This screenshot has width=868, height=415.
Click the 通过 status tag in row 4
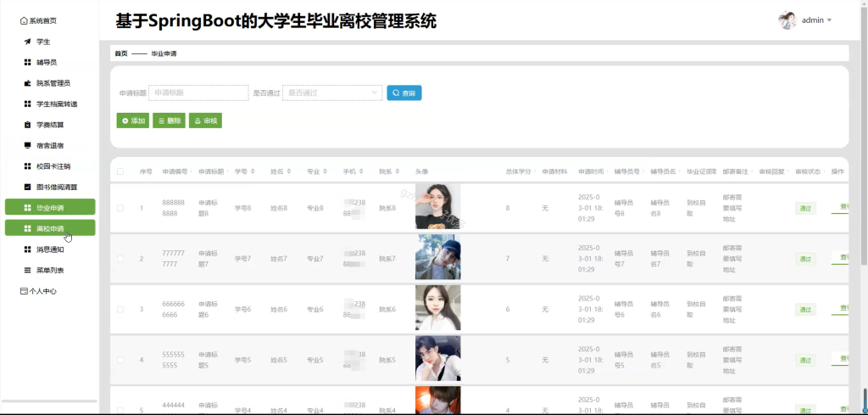(x=805, y=360)
